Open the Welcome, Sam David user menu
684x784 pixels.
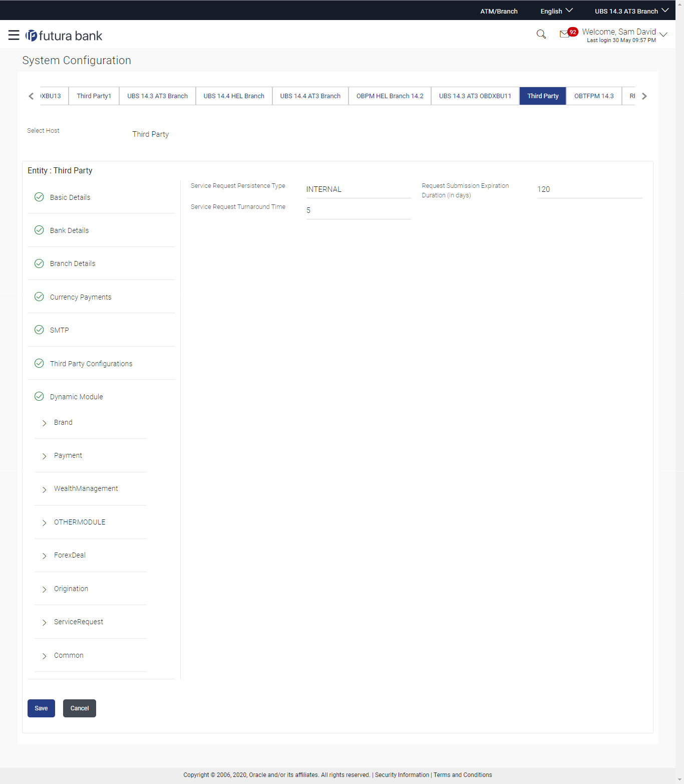click(x=624, y=35)
